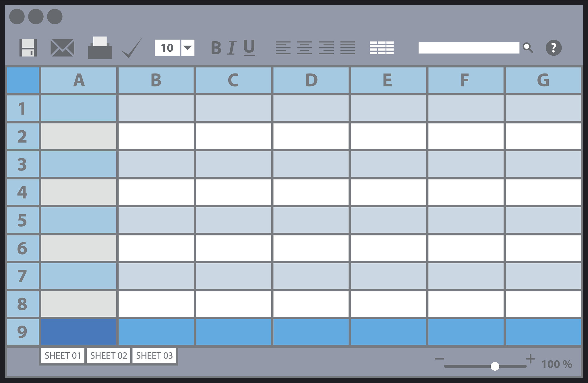Click the floppy disk save icon
The width and height of the screenshot is (588, 383).
(x=28, y=48)
